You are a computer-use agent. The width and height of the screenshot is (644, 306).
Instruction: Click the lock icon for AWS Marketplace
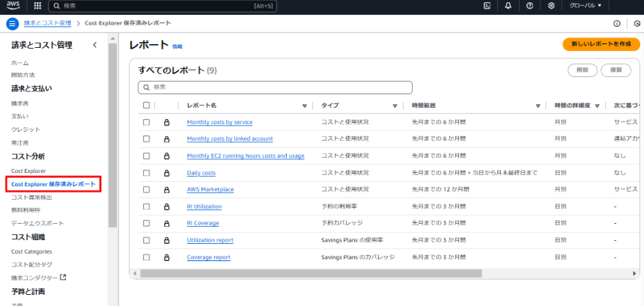(x=166, y=189)
